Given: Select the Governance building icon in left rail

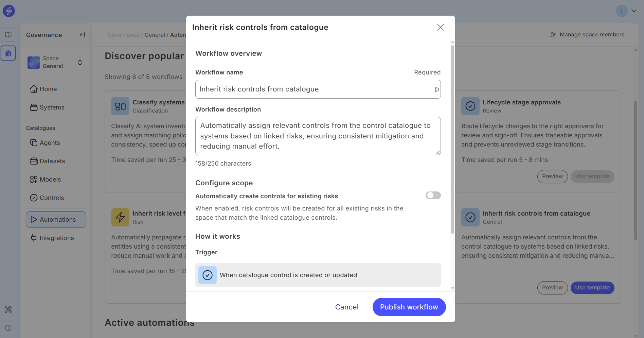Looking at the screenshot, I should pyautogui.click(x=8, y=53).
